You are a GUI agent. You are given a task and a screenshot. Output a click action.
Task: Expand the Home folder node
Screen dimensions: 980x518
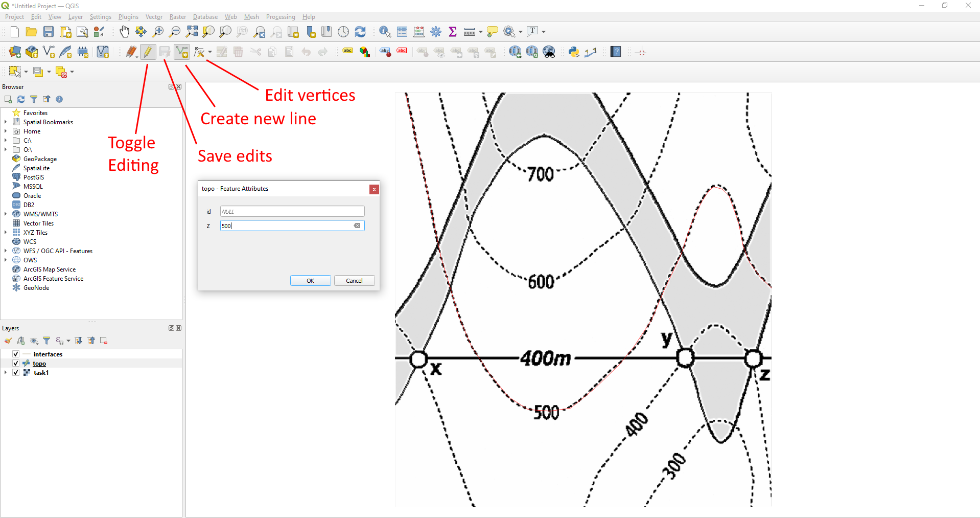pyautogui.click(x=6, y=131)
